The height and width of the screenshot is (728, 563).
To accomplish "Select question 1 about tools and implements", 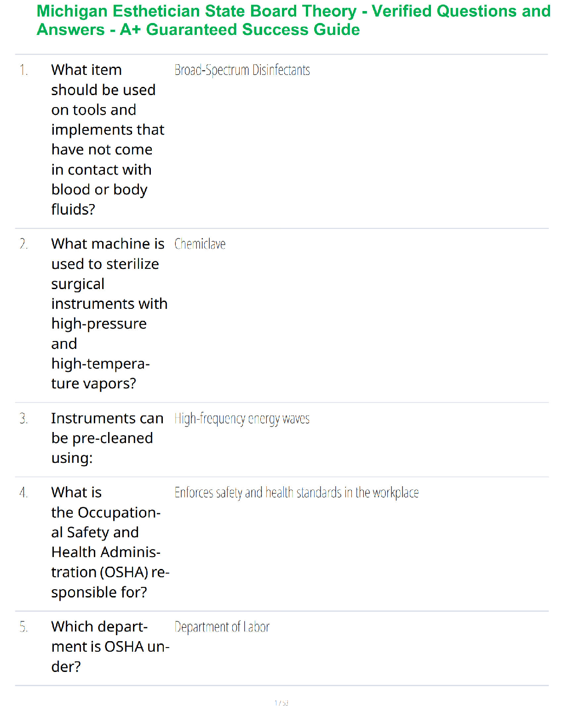I will point(108,139).
